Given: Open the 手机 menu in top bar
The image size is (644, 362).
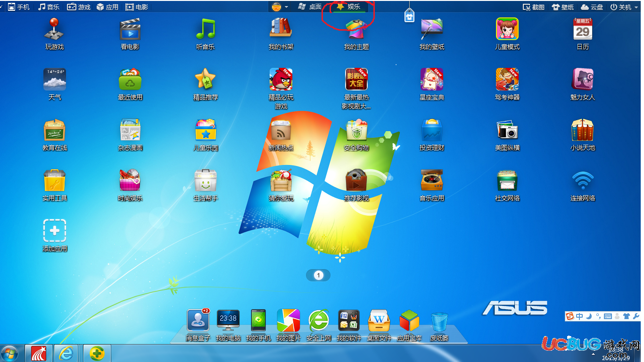Looking at the screenshot, I should 19,7.
